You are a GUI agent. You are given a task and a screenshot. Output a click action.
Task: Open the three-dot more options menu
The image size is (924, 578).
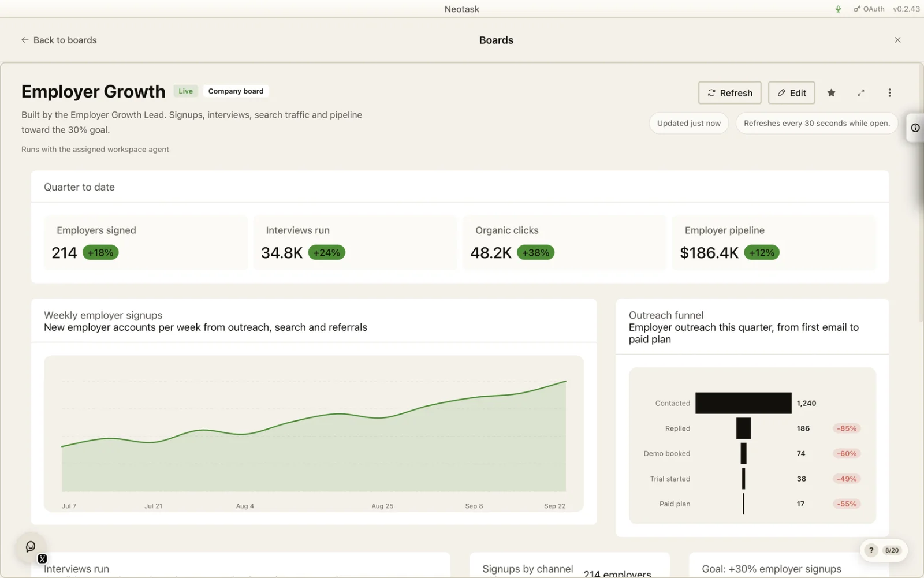tap(889, 92)
